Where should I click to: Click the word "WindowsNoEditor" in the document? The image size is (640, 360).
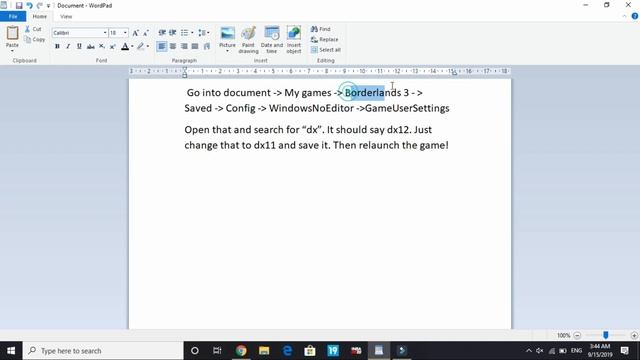coord(311,108)
